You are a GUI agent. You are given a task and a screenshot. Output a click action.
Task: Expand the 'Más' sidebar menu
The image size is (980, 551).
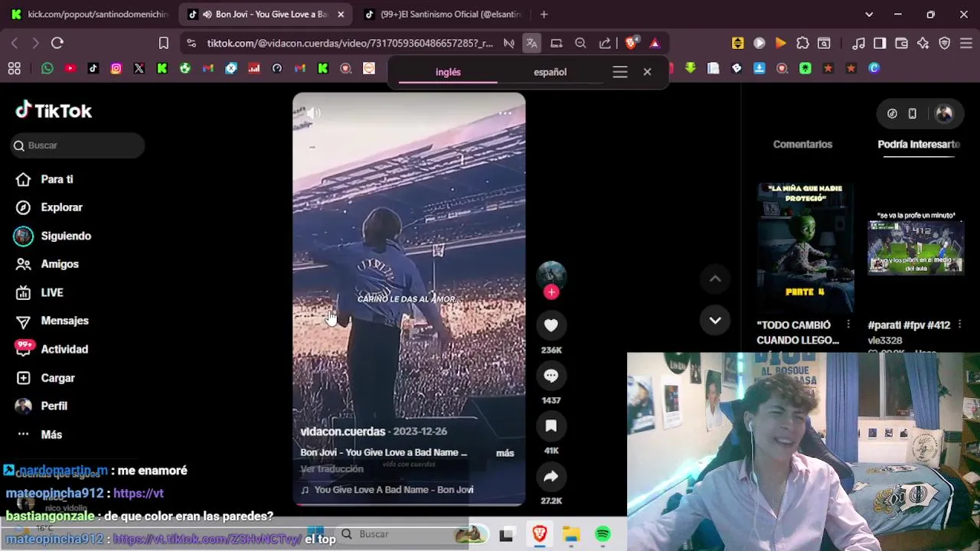(x=40, y=435)
